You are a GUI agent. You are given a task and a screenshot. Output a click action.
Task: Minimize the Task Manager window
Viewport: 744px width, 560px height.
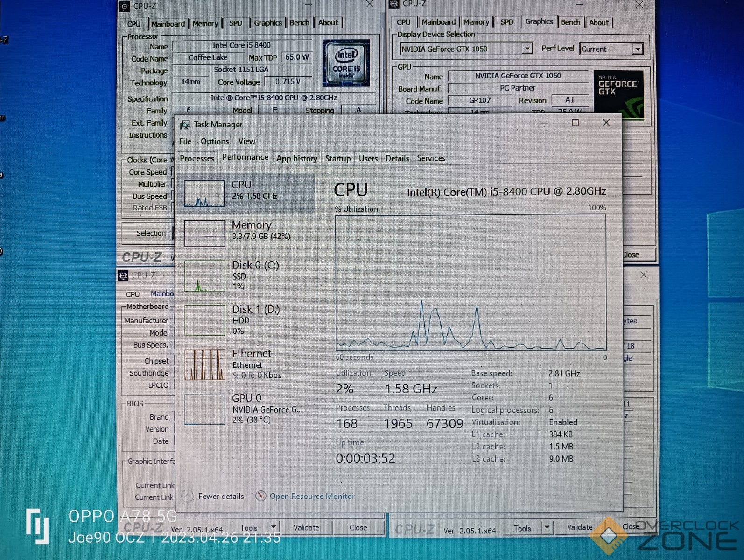[545, 122]
